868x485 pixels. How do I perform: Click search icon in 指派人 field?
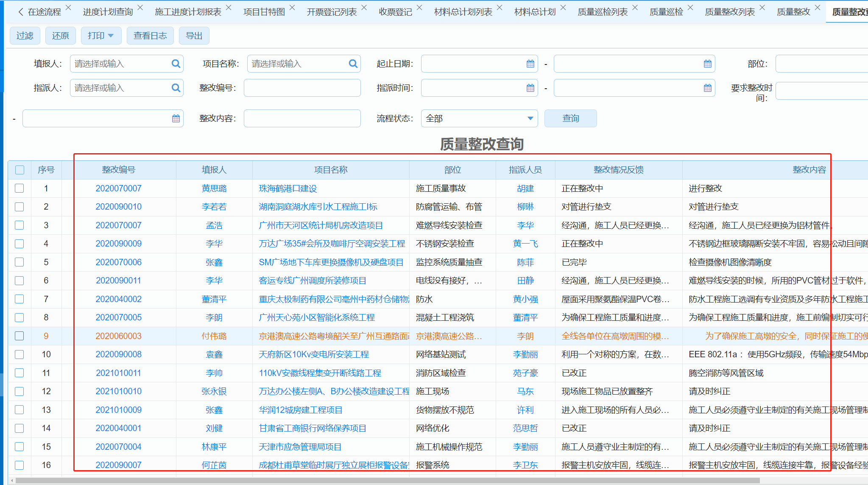click(176, 88)
